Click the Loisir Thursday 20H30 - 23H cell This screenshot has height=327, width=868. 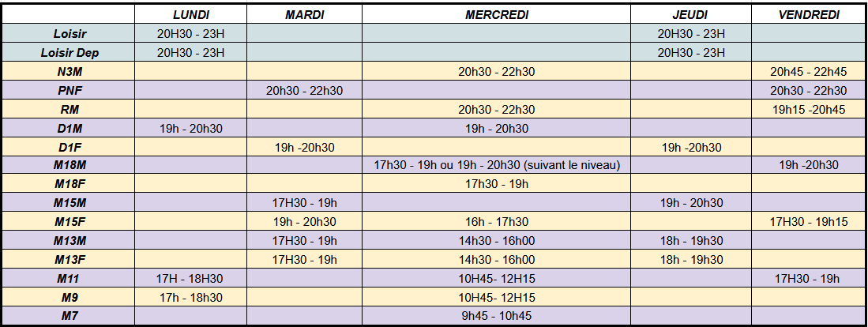691,34
